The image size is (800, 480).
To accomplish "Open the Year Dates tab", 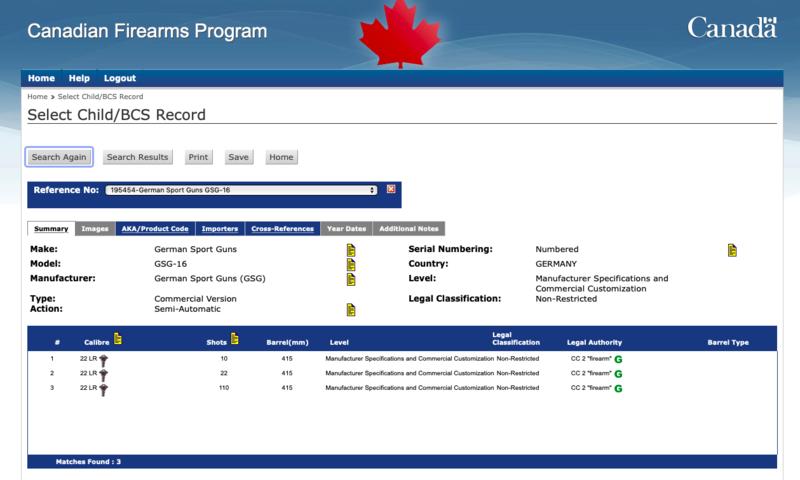I will (346, 229).
